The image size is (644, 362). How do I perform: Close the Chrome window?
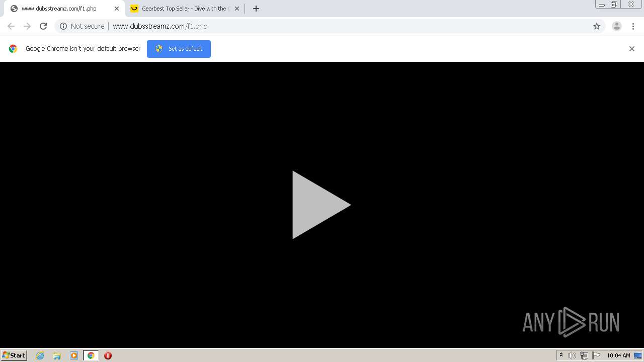pos(631,5)
